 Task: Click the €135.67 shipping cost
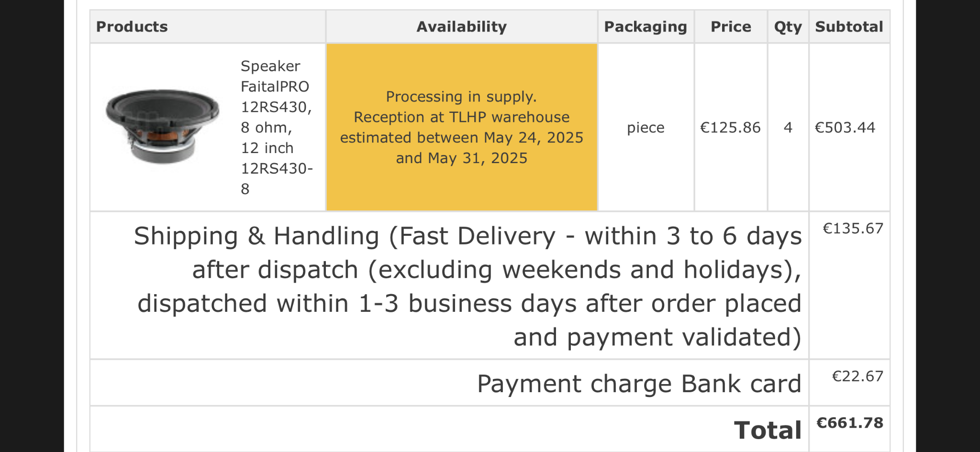coord(853,229)
